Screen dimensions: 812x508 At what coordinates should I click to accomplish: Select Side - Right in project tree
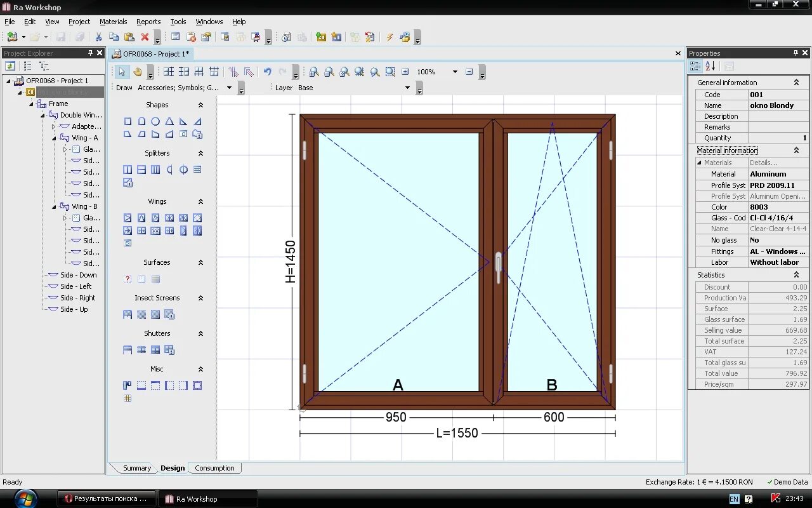click(x=78, y=298)
